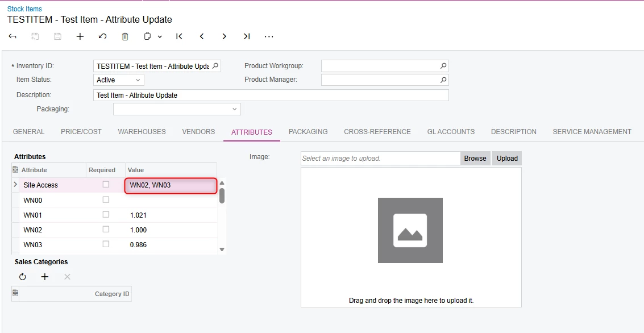The height and width of the screenshot is (333, 644).
Task: Click the Sales Categories delete X icon
Action: tap(68, 277)
